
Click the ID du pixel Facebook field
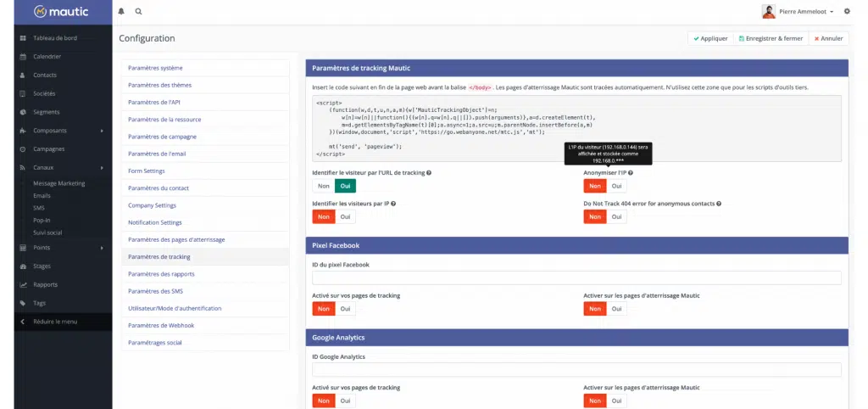point(576,277)
